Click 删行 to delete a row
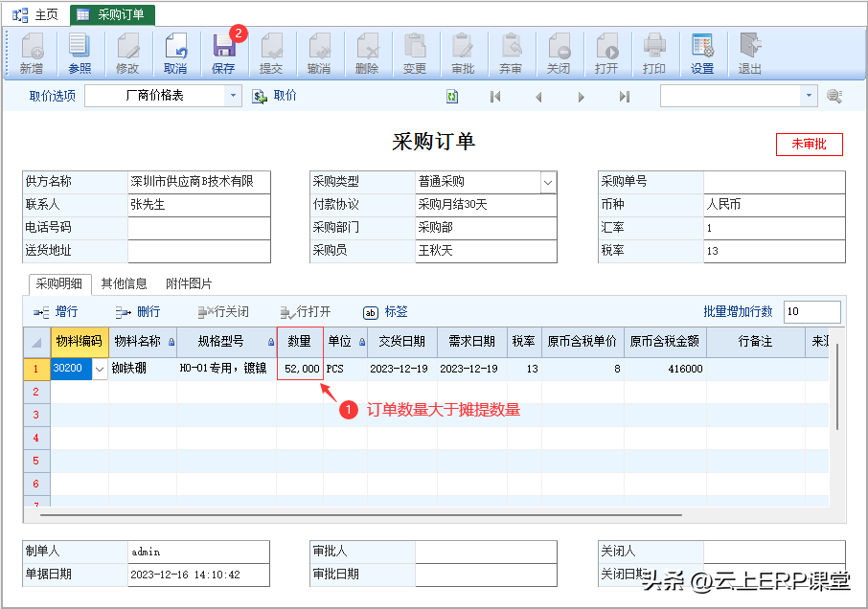The image size is (868, 609). click(x=138, y=312)
